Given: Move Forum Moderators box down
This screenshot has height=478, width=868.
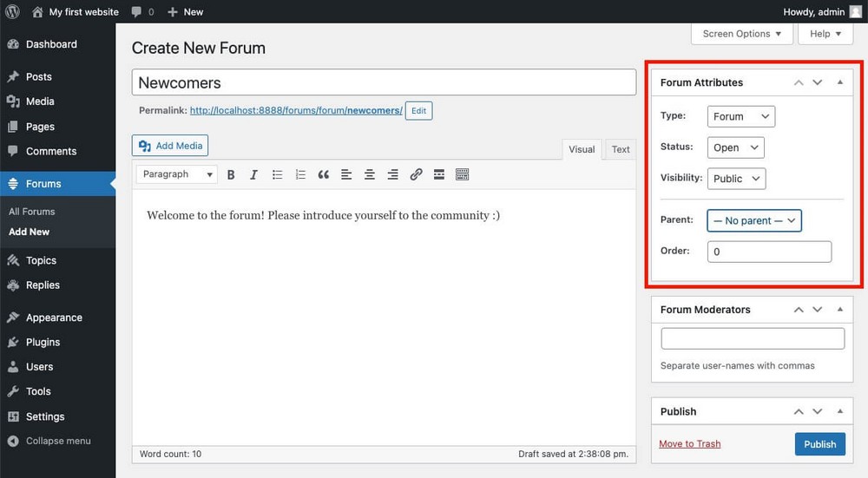Looking at the screenshot, I should click(x=818, y=310).
